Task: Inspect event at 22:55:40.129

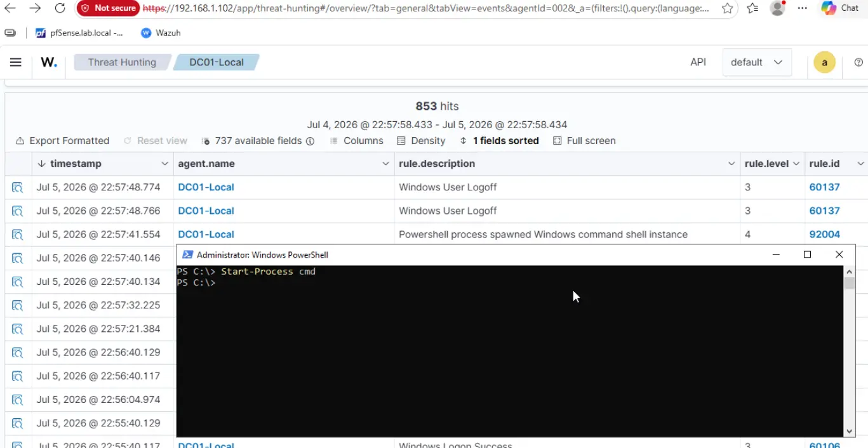Action: (18, 423)
